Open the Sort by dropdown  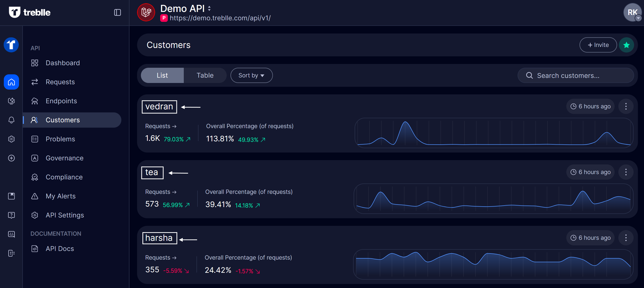coord(251,75)
